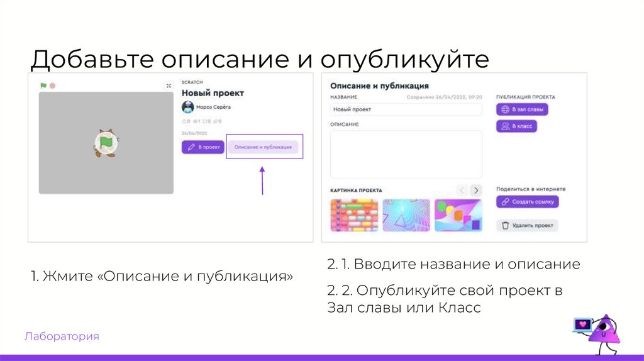Screen dimensions: 644x361
Task: Click the «Новый проект» title heading
Action: click(213, 93)
